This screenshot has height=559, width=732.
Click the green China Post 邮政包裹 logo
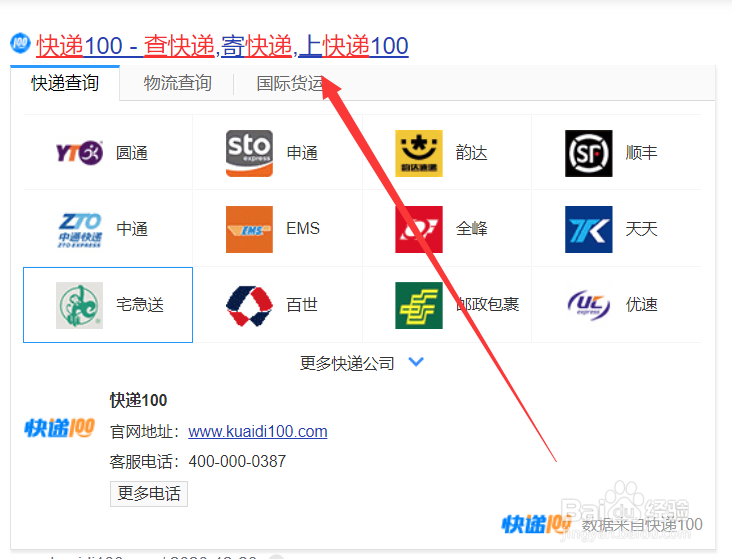click(x=419, y=305)
